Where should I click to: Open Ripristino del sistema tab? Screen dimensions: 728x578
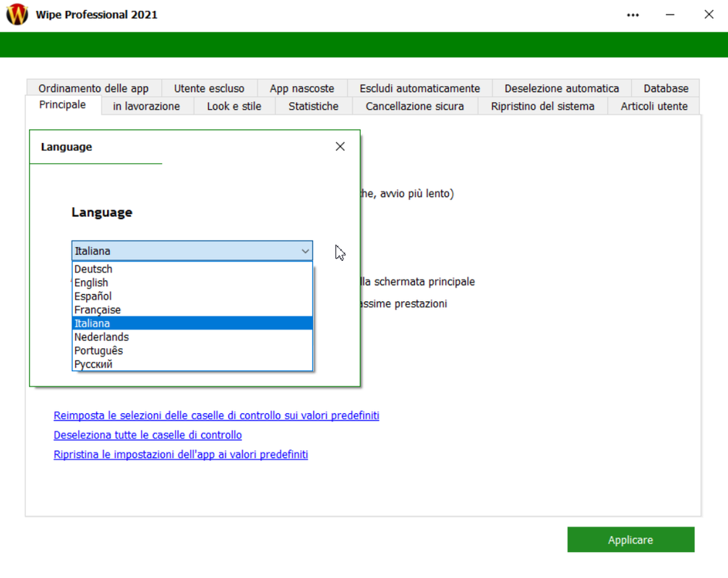[x=543, y=106]
